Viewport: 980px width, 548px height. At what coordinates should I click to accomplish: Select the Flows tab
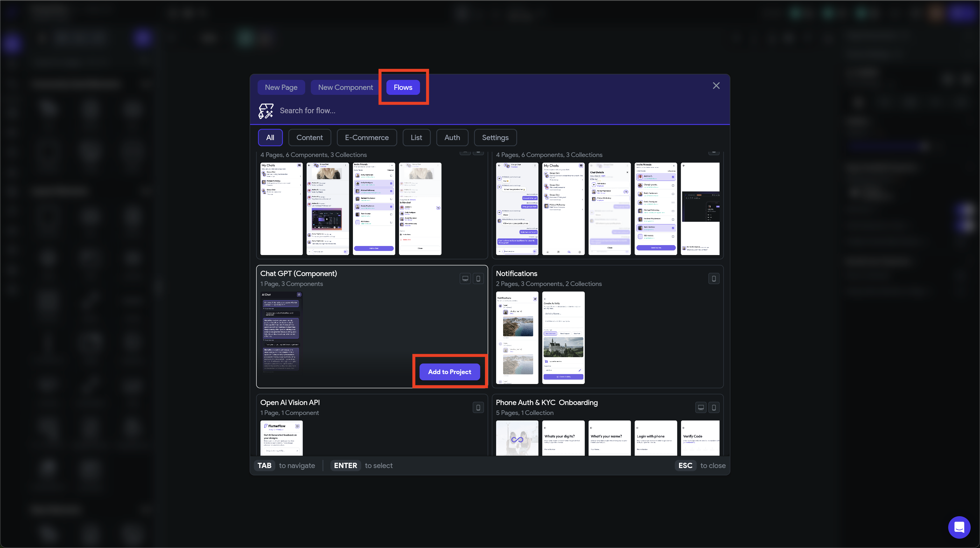tap(403, 88)
